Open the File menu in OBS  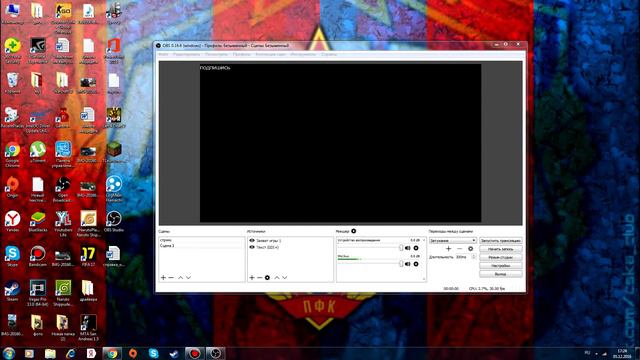(x=163, y=54)
